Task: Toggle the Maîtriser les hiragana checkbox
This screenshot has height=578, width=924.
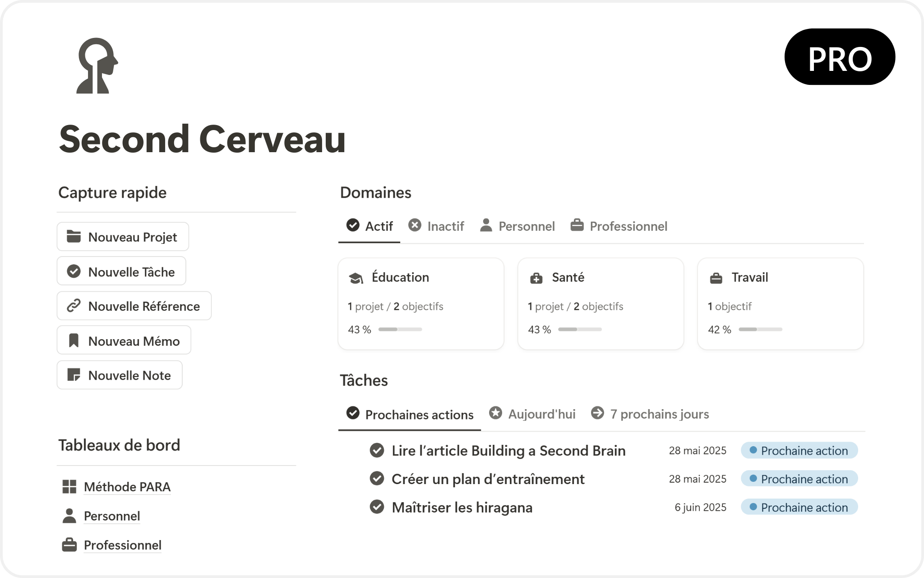Action: pos(377,507)
